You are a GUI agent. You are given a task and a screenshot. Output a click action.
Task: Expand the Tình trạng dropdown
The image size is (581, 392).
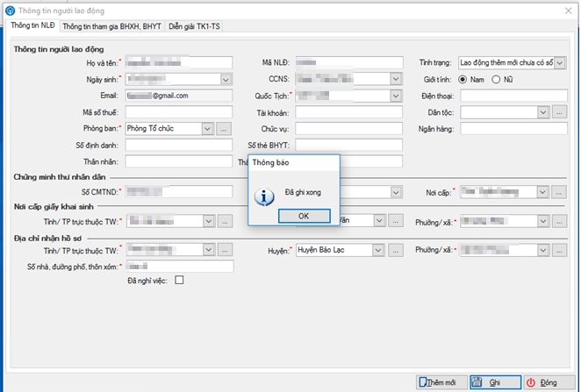click(x=561, y=62)
